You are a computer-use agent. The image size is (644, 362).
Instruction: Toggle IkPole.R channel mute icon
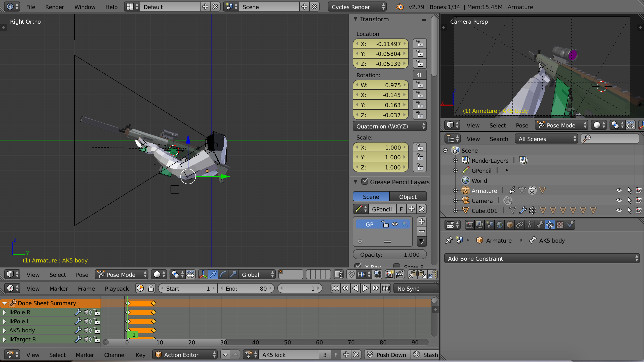click(x=88, y=312)
